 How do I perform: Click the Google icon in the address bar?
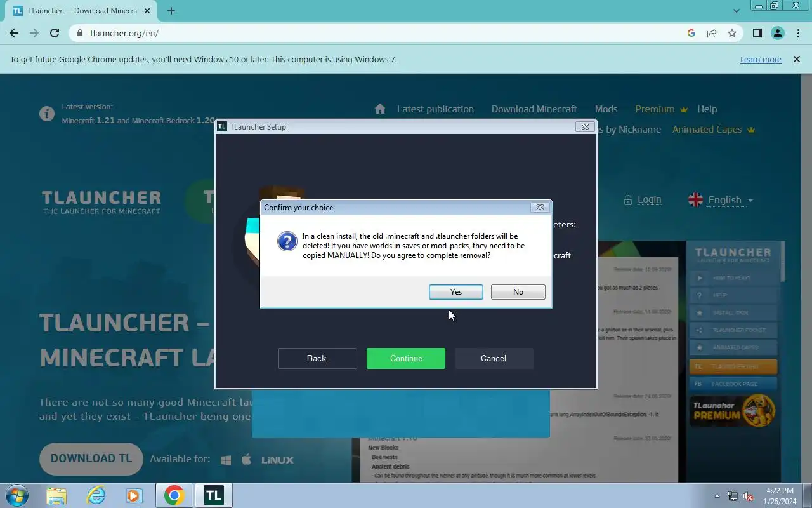tap(691, 33)
